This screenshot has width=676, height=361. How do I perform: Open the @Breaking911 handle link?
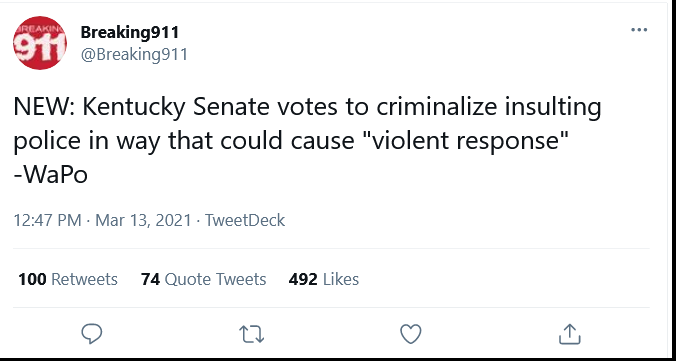coord(134,55)
